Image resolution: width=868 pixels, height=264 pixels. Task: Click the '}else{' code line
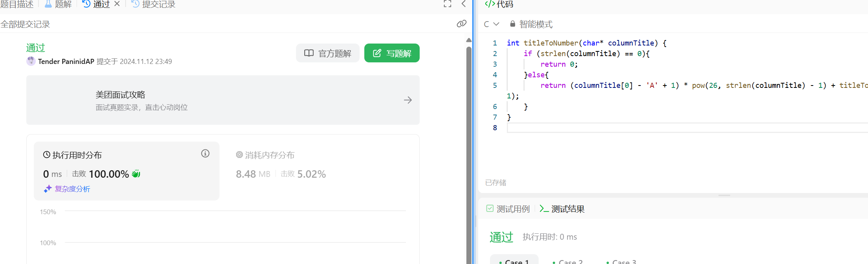[536, 75]
